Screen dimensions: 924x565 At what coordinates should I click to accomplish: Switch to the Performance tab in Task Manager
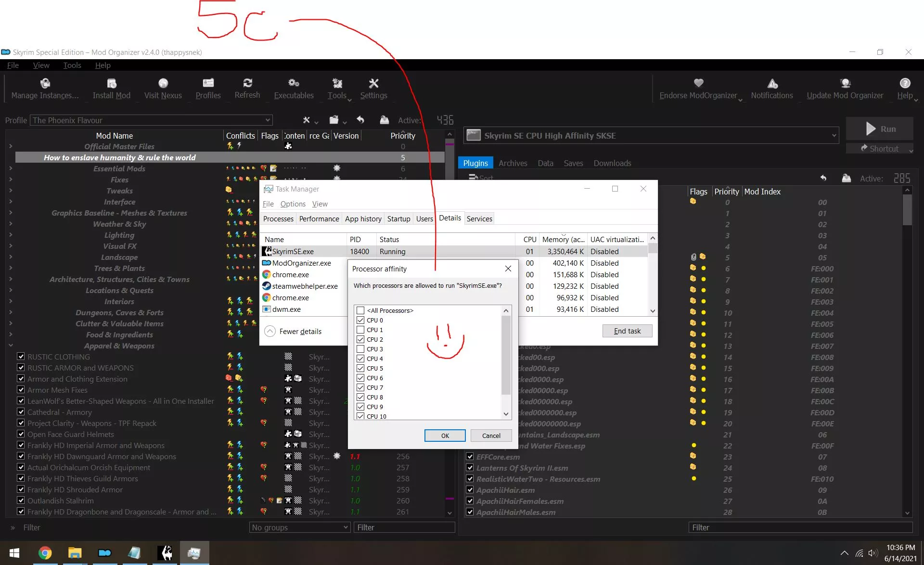click(x=319, y=218)
